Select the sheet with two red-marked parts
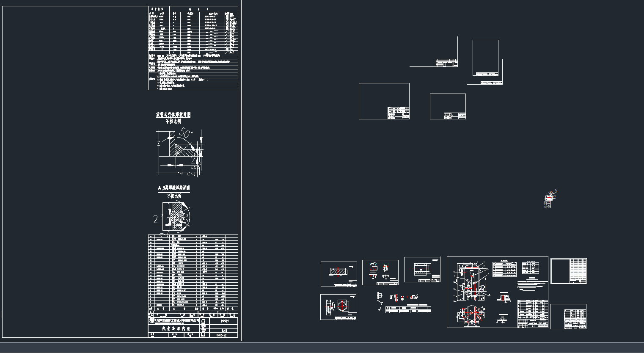Image resolution: width=644 pixels, height=353 pixels. coord(380,272)
